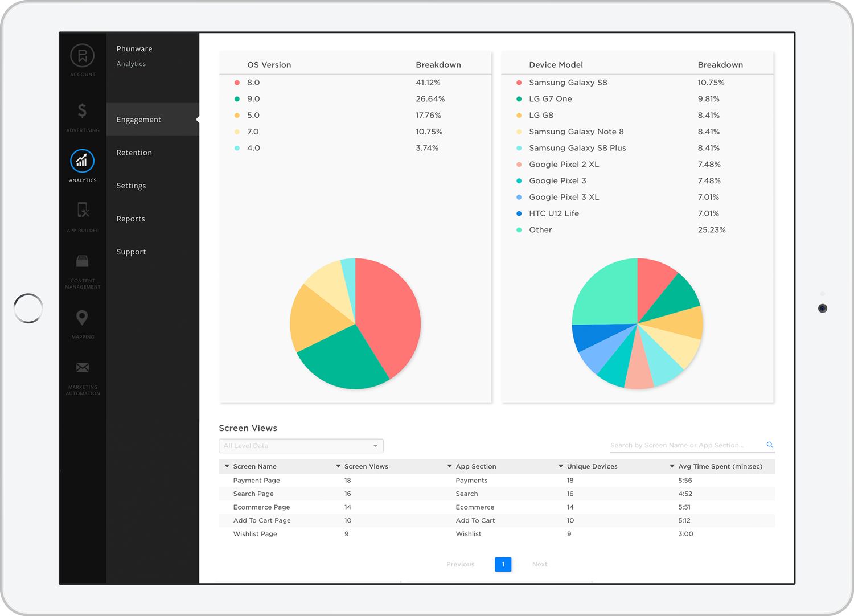Click the Search by Screen Name input field
Viewport: 854px width, 616px height.
683,445
